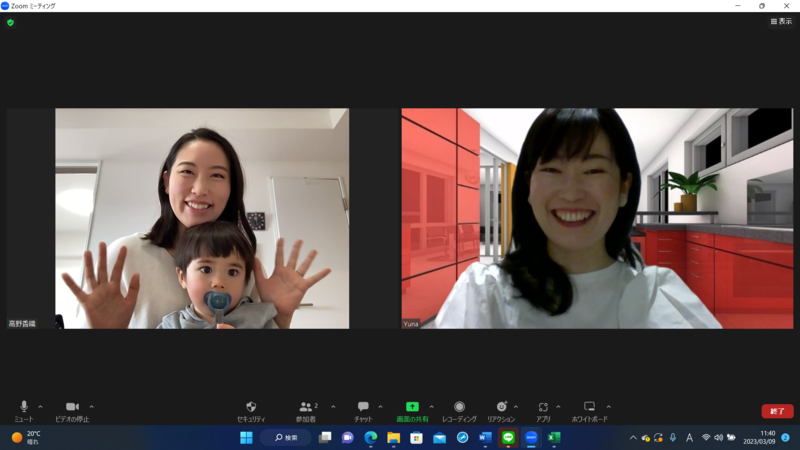Click the Windows Start button
The image size is (800, 450).
pos(246,438)
